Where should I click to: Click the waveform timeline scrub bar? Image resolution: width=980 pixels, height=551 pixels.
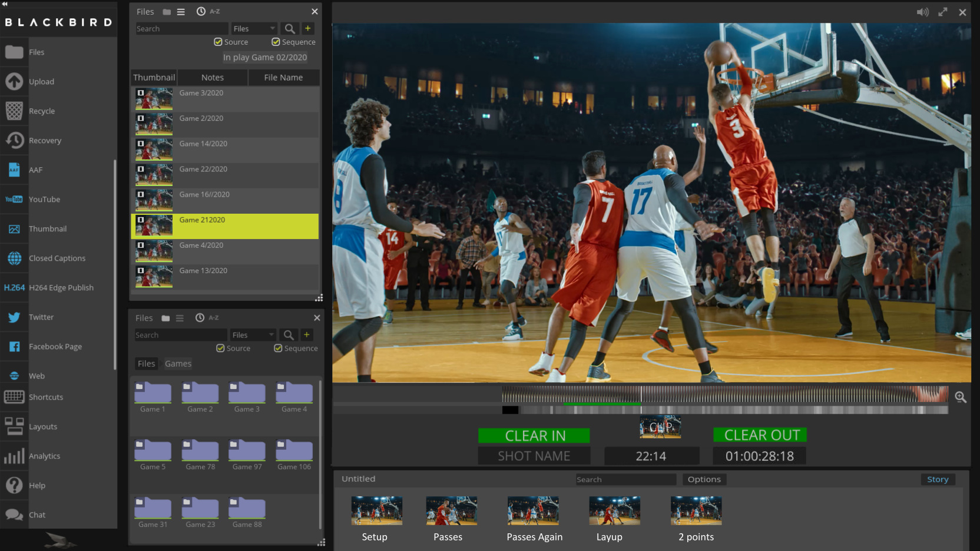point(724,394)
